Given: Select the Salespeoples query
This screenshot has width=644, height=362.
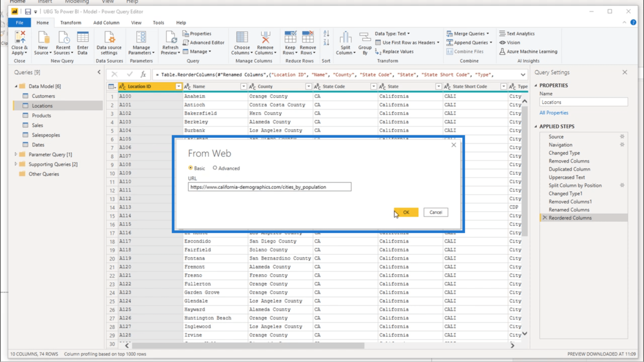Looking at the screenshot, I should coord(46,135).
